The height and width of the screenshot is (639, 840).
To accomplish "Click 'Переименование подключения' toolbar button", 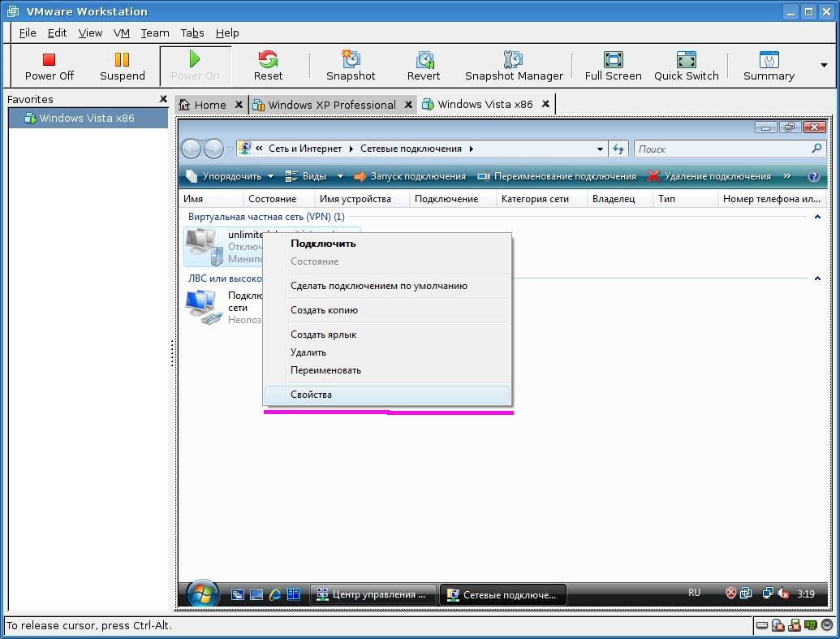I will [x=557, y=176].
